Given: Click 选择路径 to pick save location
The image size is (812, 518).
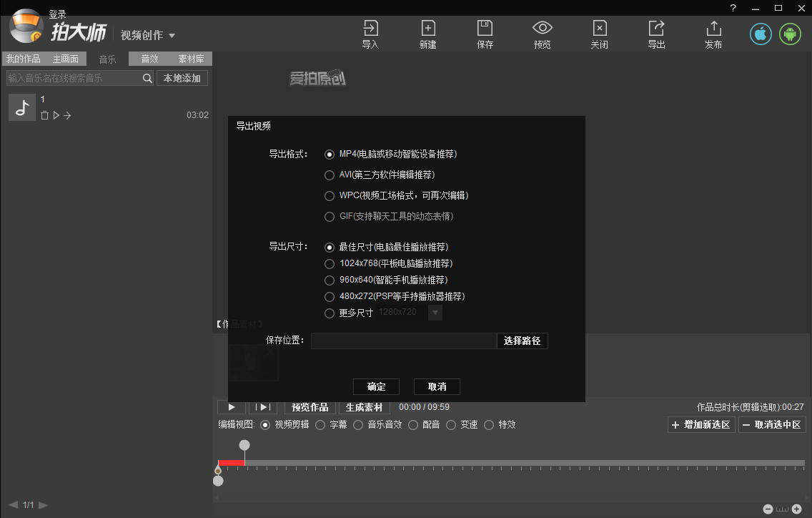Looking at the screenshot, I should [x=523, y=341].
